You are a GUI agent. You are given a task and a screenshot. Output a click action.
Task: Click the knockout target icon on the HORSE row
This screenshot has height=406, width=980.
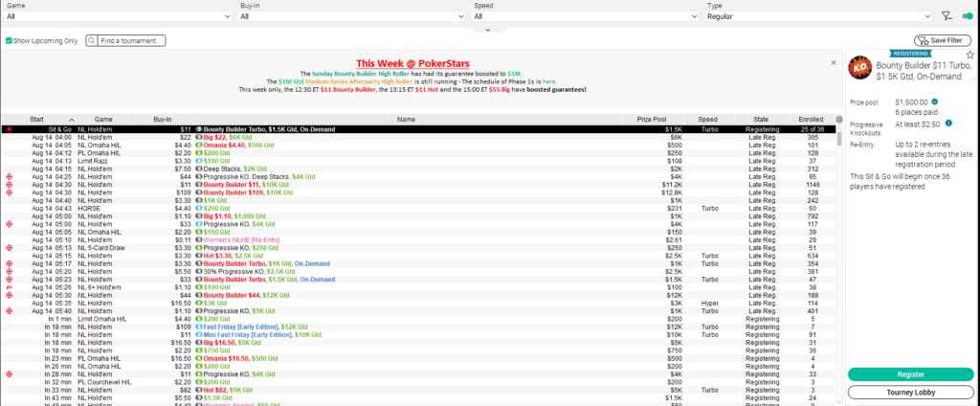click(9, 208)
